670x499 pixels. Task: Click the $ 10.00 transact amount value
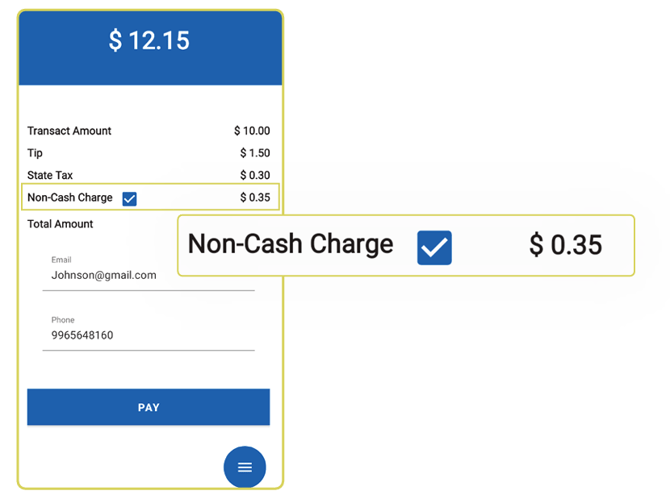pos(252,131)
